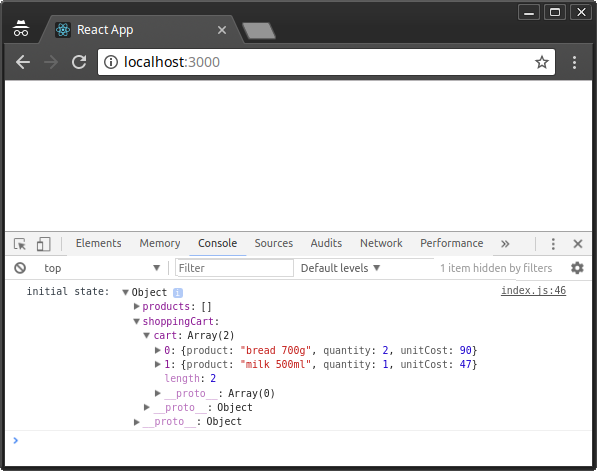Expand the products array
The width and height of the screenshot is (597, 471).
pos(137,306)
